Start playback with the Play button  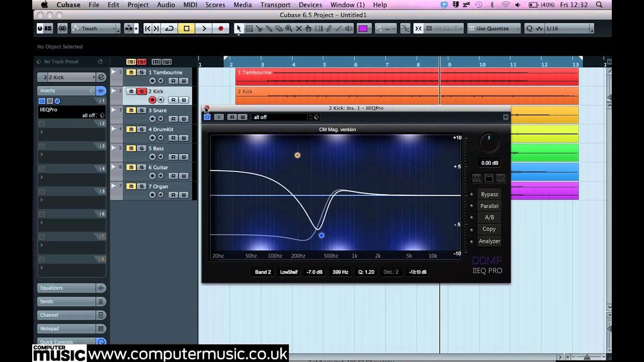(x=204, y=29)
